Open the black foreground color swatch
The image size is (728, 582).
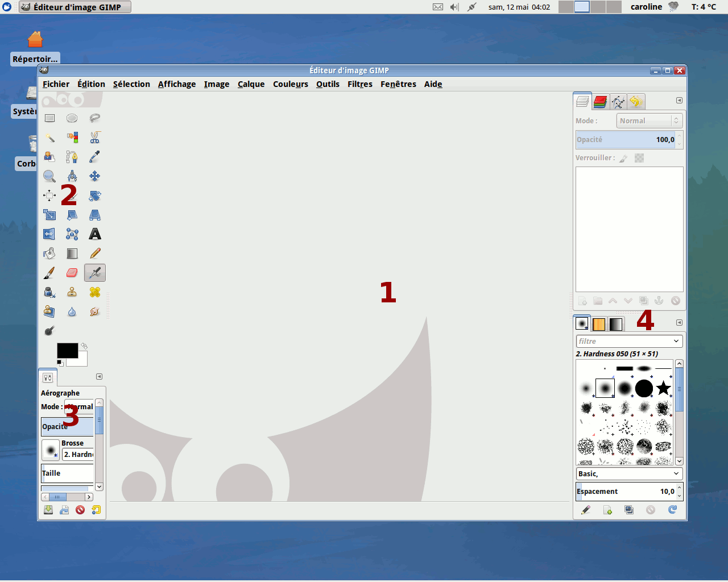pyautogui.click(x=66, y=350)
